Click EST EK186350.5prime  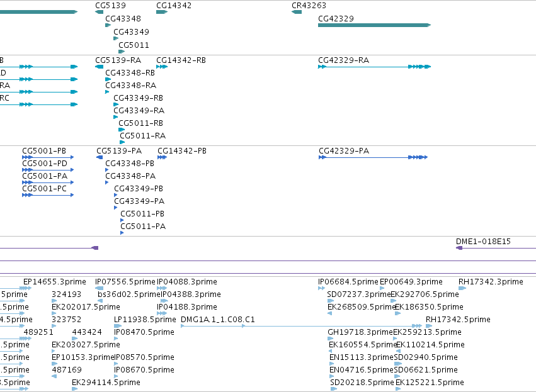(x=429, y=307)
